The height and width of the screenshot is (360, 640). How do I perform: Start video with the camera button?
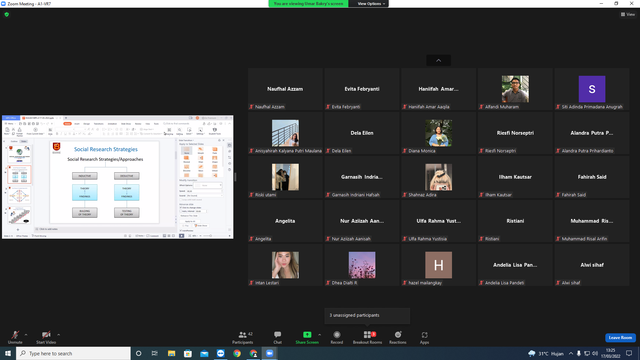pos(46,337)
